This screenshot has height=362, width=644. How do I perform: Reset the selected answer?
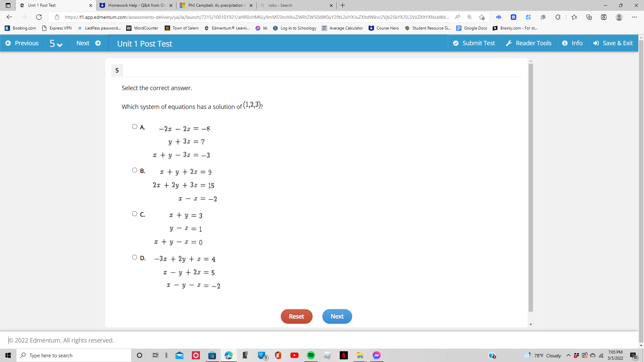click(x=296, y=316)
